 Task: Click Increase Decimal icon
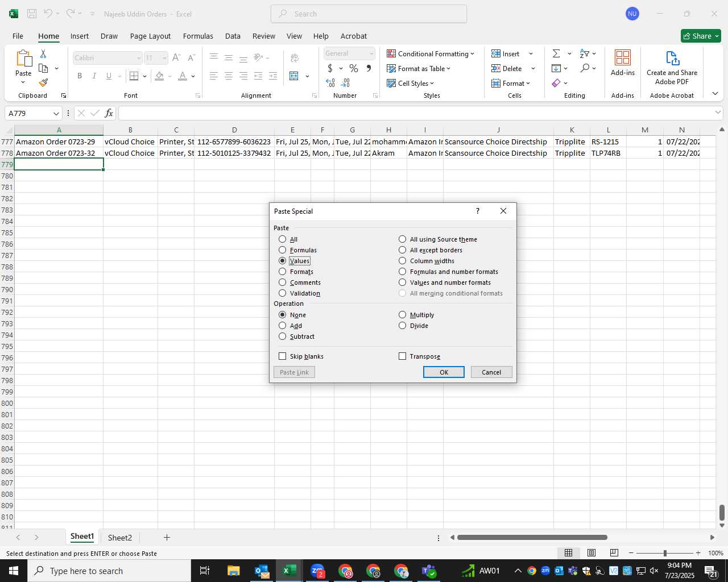click(330, 83)
